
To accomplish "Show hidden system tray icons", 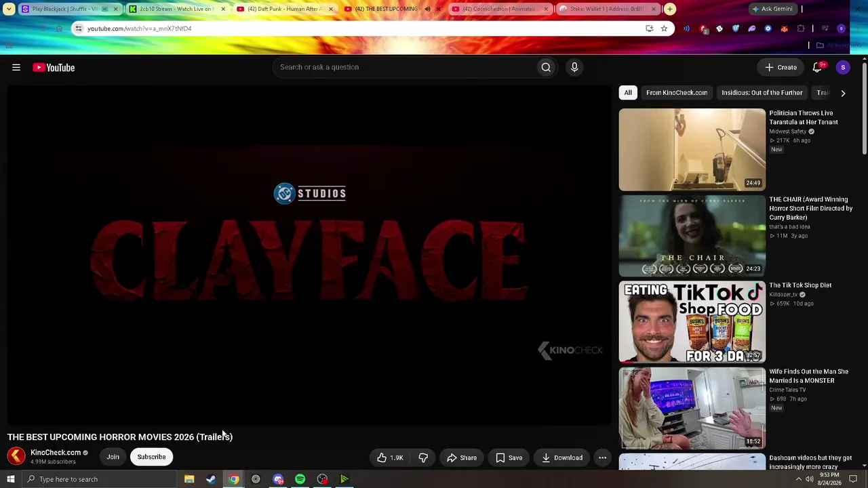I will coord(798,479).
